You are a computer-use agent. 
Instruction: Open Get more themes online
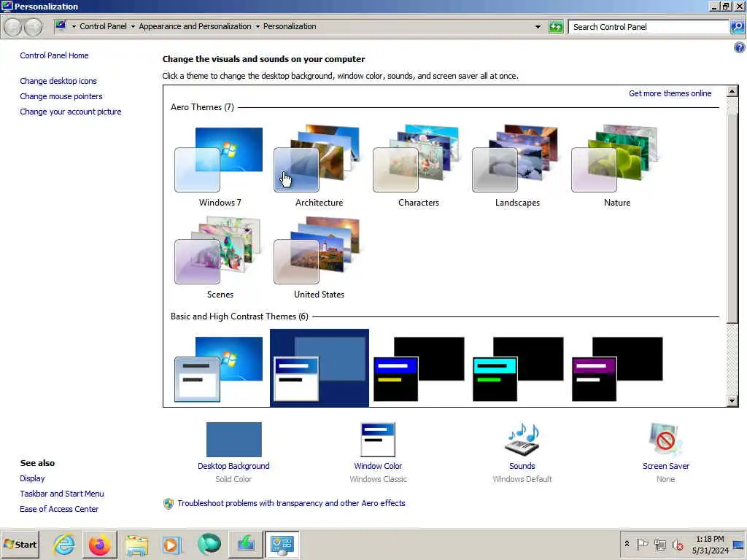point(670,93)
